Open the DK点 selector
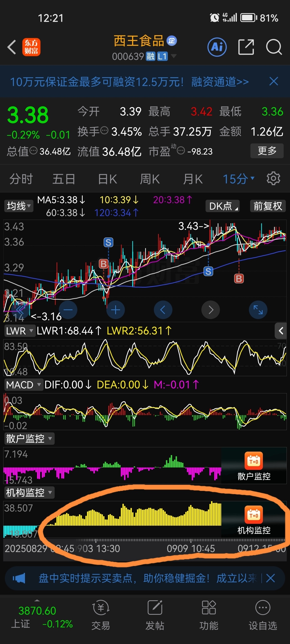The height and width of the screenshot is (644, 290). (223, 206)
